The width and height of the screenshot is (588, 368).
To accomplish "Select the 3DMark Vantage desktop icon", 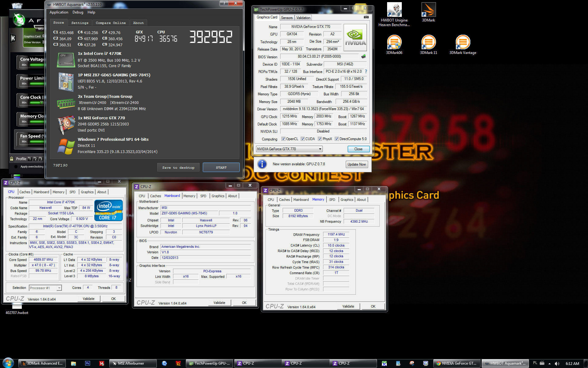I will [463, 45].
